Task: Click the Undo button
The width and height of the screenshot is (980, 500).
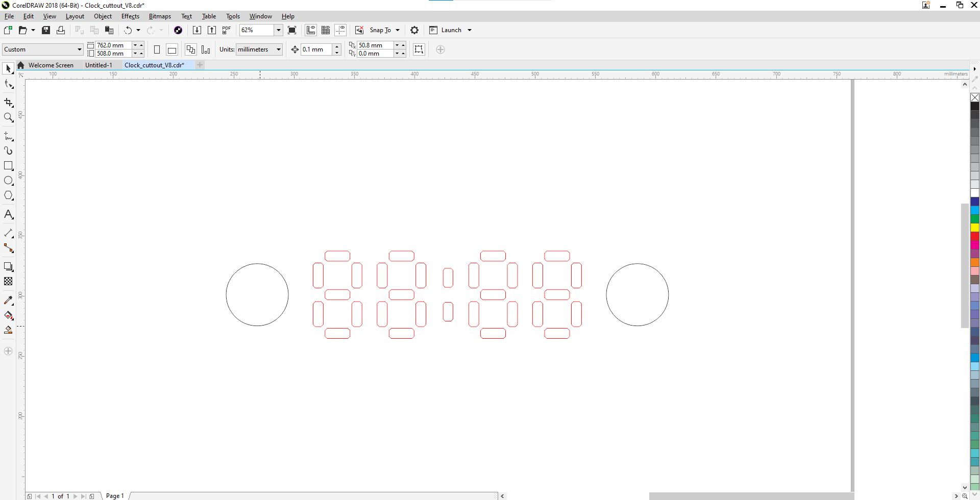Action: coord(128,30)
